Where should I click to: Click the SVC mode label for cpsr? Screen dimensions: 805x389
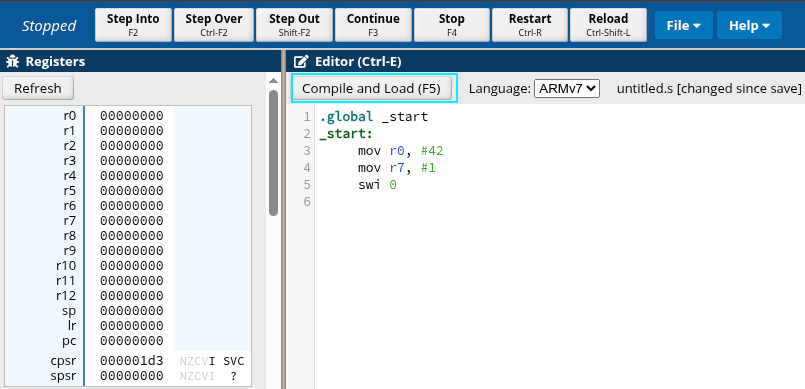pos(234,361)
